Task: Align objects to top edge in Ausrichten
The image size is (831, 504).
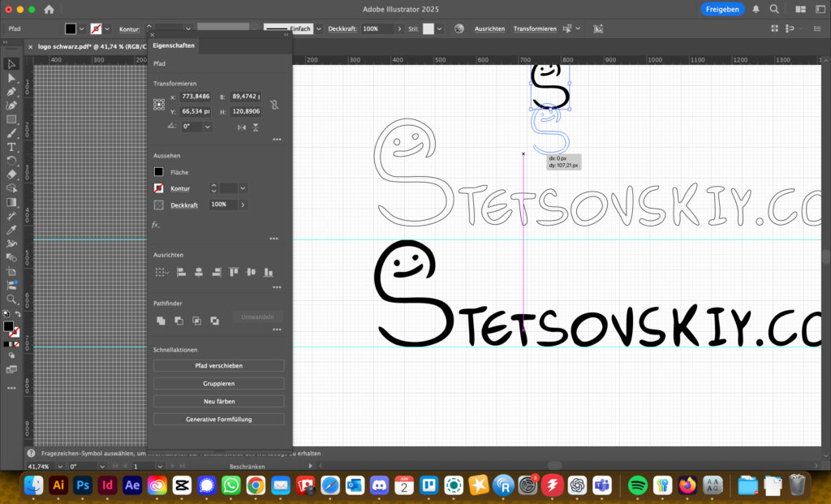Action: click(x=234, y=273)
